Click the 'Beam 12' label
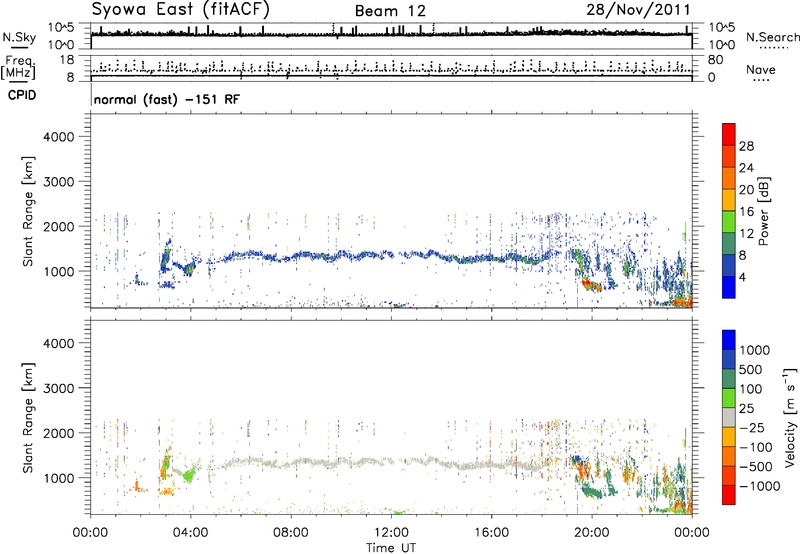Screen dimensions: 800x554 (x=390, y=11)
